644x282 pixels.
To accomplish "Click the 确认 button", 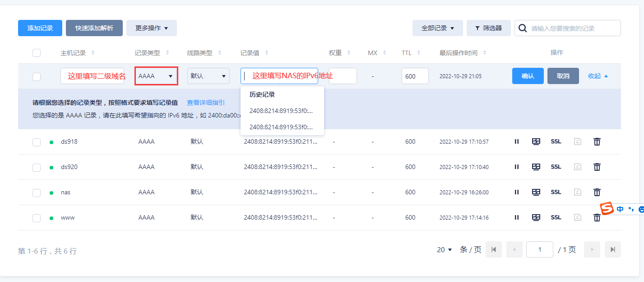I will click(x=528, y=76).
